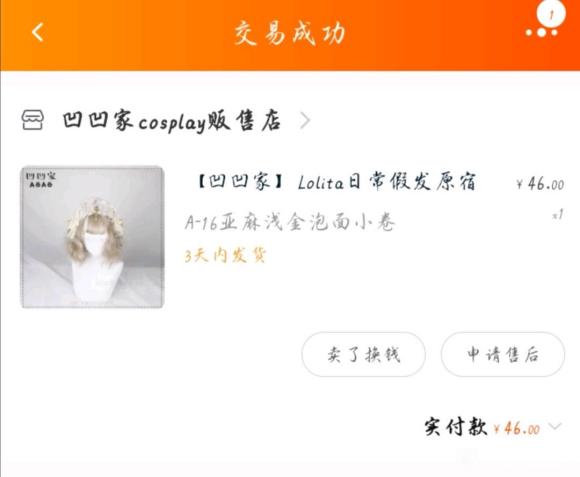Open the wig product thumbnail image

[92, 237]
